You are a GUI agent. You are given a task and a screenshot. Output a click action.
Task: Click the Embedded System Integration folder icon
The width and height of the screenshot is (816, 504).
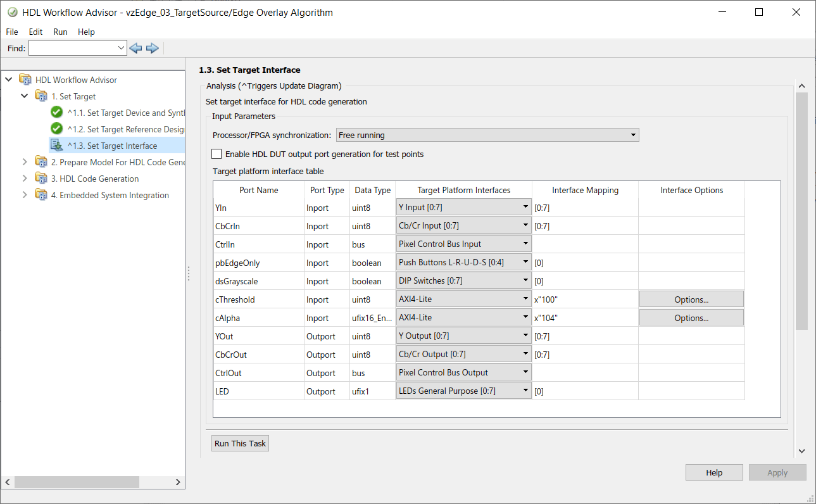point(41,195)
